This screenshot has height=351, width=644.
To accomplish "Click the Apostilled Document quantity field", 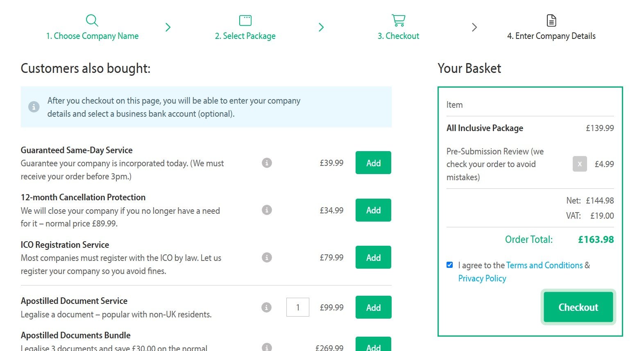I will pyautogui.click(x=298, y=307).
